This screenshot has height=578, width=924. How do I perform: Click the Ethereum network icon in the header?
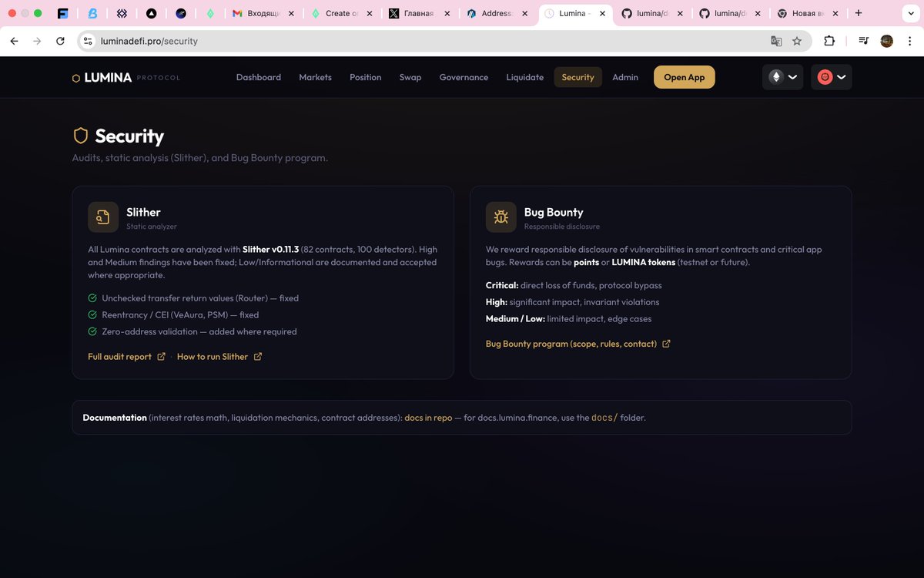pos(775,77)
